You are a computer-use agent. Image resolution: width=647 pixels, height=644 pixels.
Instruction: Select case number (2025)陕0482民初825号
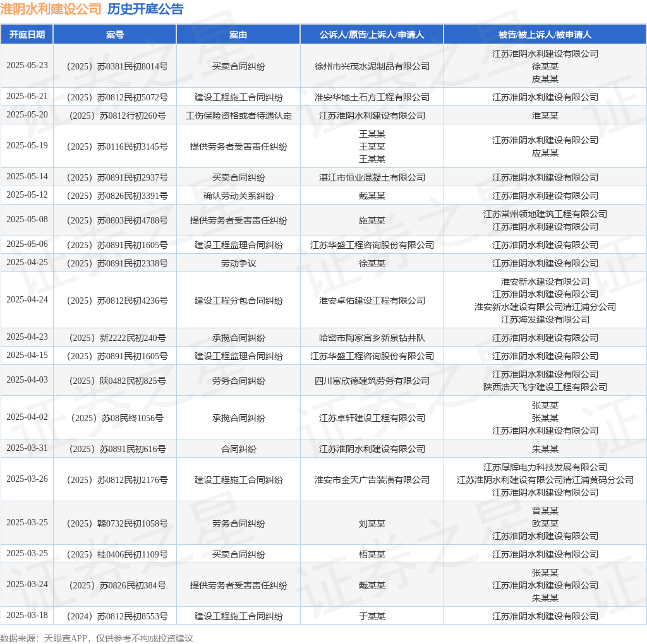click(x=117, y=381)
